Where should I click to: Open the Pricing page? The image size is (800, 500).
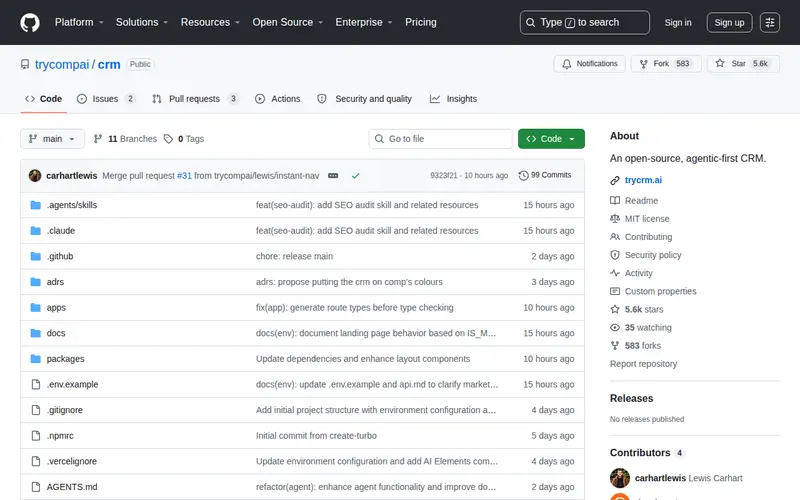(x=420, y=22)
